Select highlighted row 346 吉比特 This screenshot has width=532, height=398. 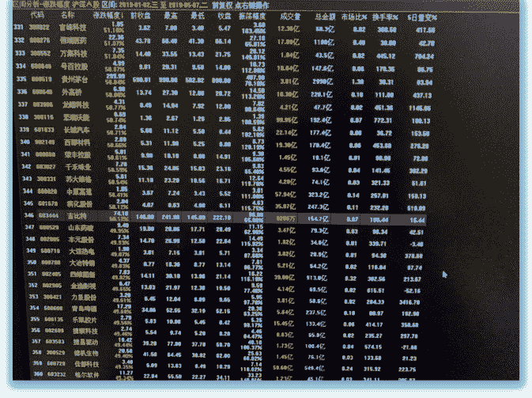tap(225, 217)
